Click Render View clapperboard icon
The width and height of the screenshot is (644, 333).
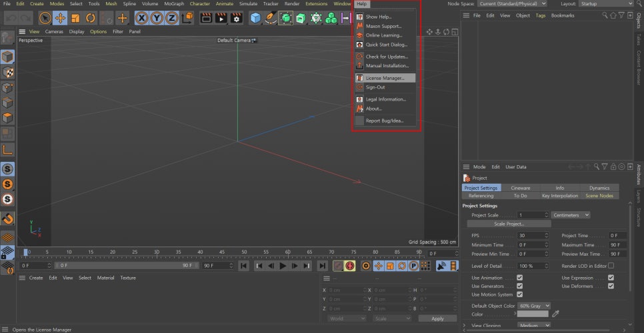click(x=206, y=18)
